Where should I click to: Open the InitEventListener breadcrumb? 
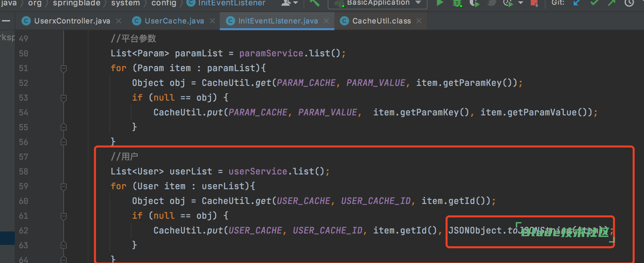tap(232, 3)
